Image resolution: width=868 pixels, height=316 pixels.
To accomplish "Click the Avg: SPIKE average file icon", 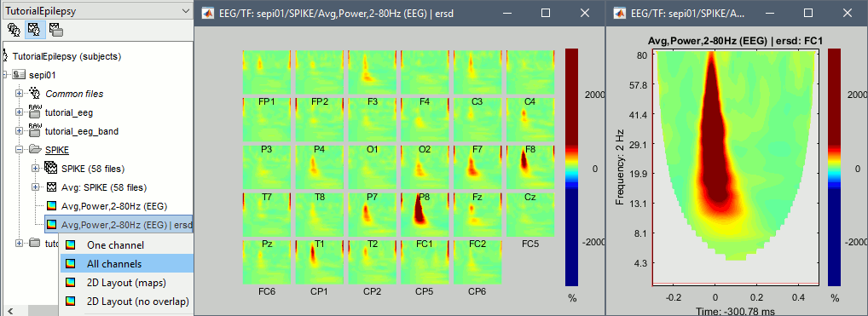I will tap(51, 187).
